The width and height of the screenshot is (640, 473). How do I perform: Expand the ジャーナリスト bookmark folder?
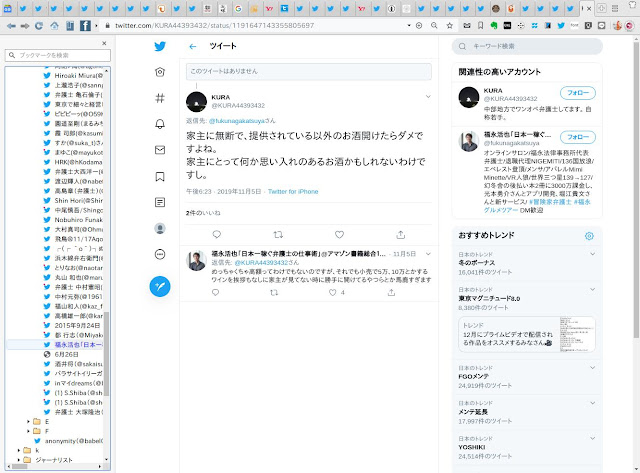click(19, 460)
